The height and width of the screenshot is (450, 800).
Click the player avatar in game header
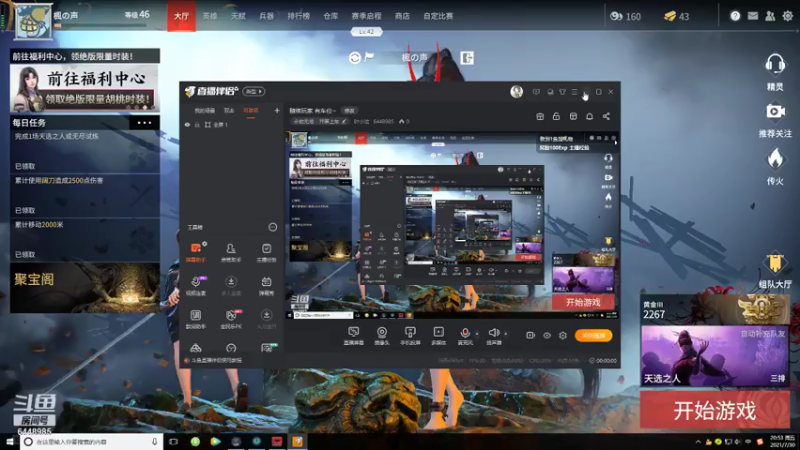pyautogui.click(x=34, y=21)
